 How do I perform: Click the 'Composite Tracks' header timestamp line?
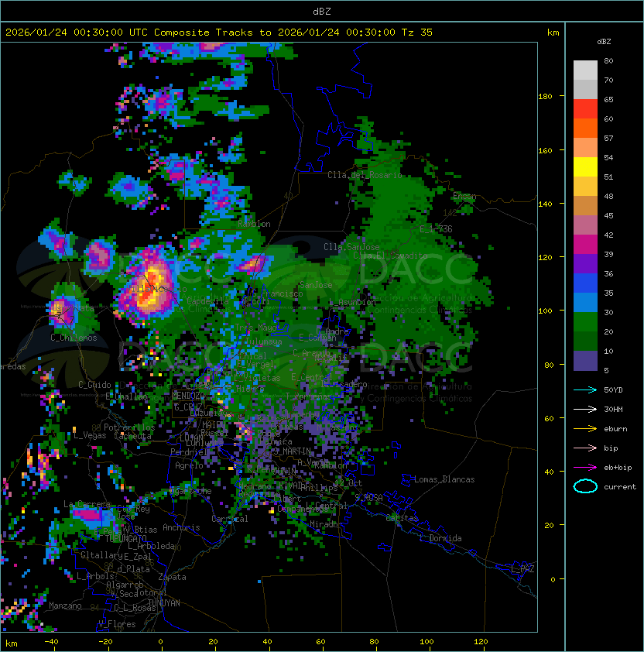[219, 33]
